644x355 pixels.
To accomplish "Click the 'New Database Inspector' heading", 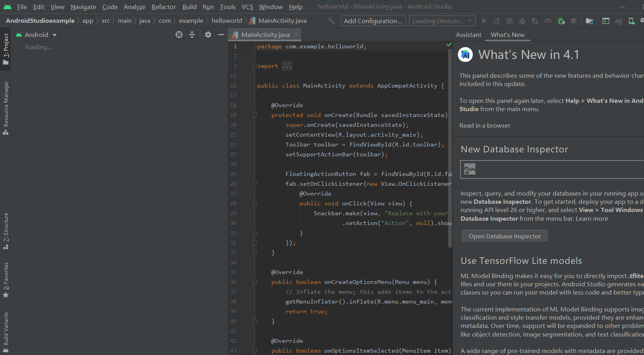I will click(514, 149).
